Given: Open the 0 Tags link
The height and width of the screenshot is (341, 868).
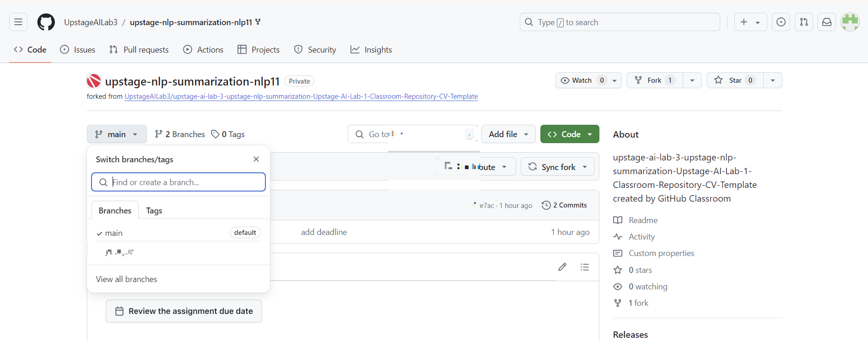Looking at the screenshot, I should (228, 134).
